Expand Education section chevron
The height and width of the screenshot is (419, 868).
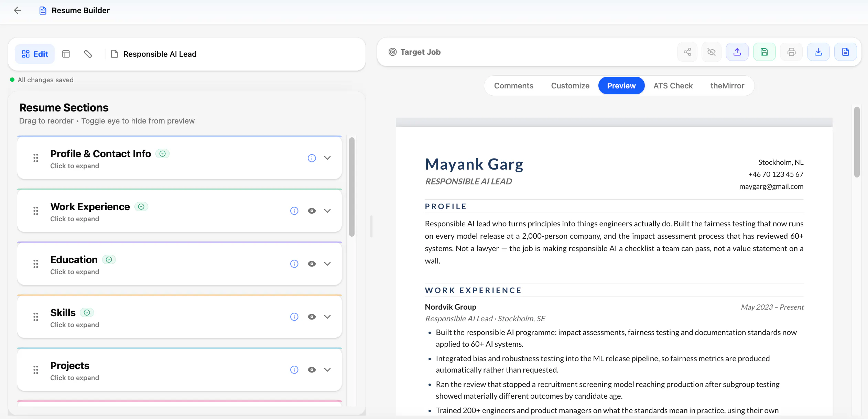tap(327, 264)
